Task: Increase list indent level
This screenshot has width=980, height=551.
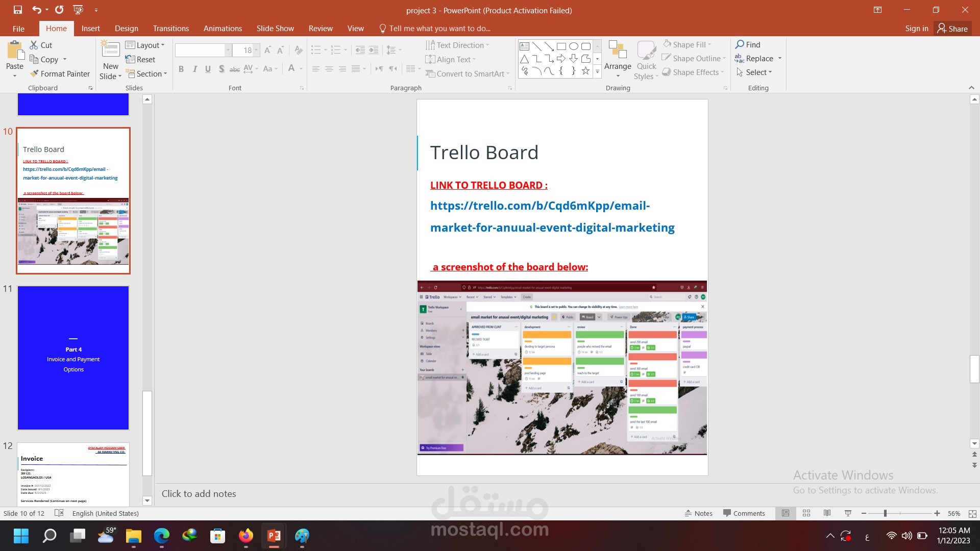Action: coord(374,50)
